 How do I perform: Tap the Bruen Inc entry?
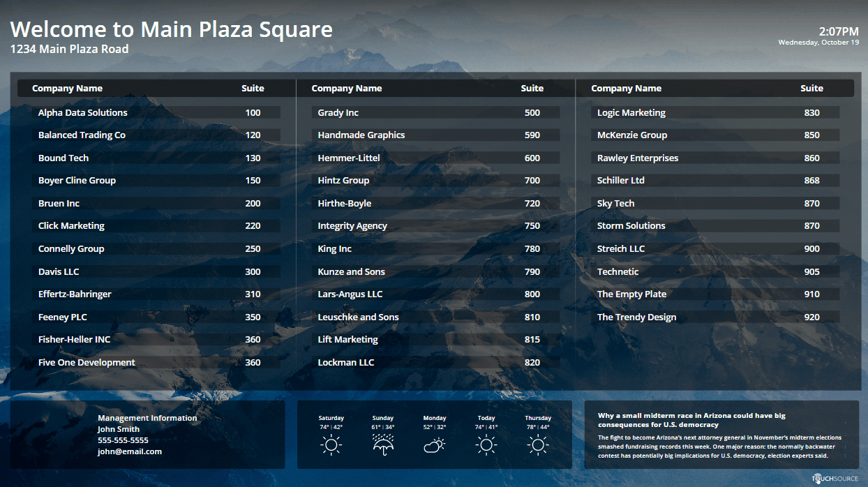pyautogui.click(x=156, y=203)
